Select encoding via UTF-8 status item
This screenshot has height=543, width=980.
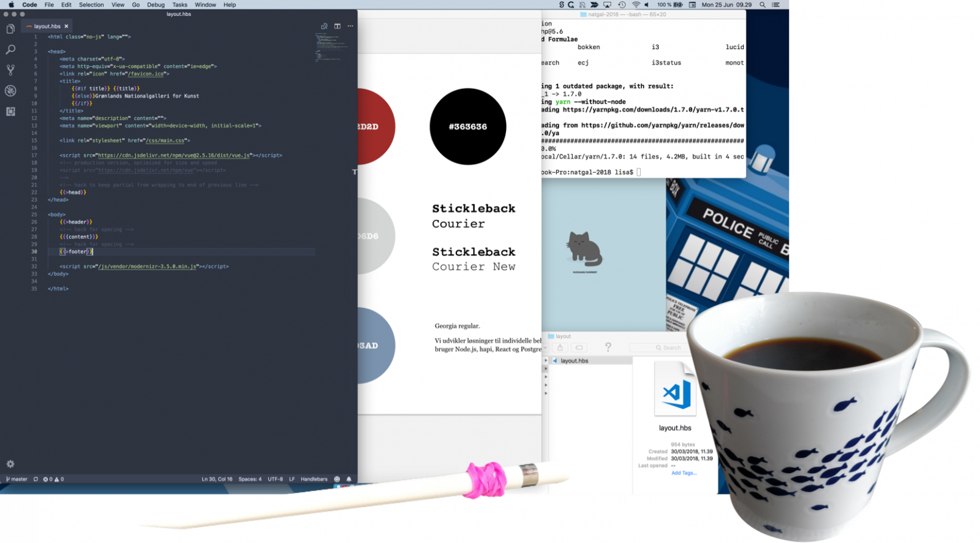pos(275,479)
